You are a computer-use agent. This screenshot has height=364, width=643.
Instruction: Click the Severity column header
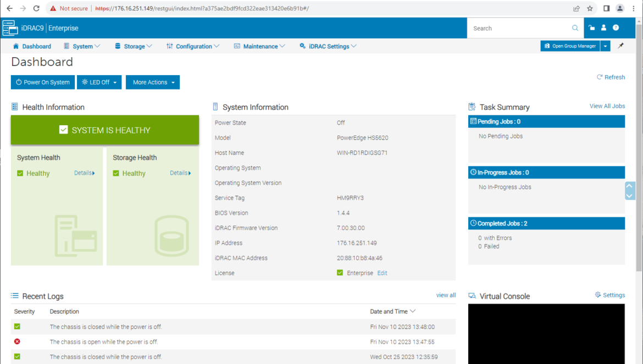tap(24, 312)
